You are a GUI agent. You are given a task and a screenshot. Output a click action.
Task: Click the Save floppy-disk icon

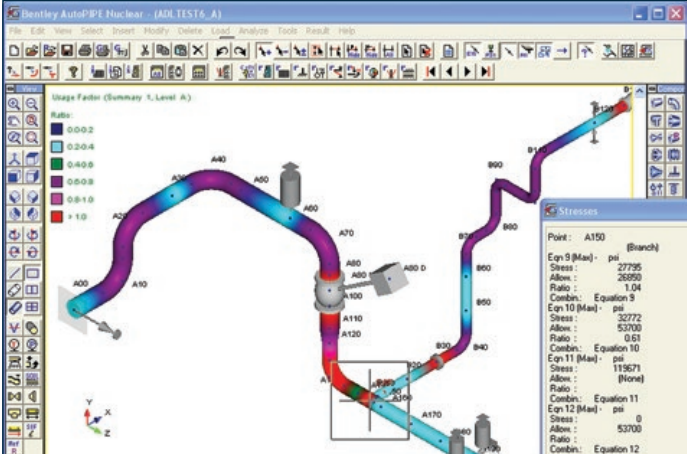[67, 51]
